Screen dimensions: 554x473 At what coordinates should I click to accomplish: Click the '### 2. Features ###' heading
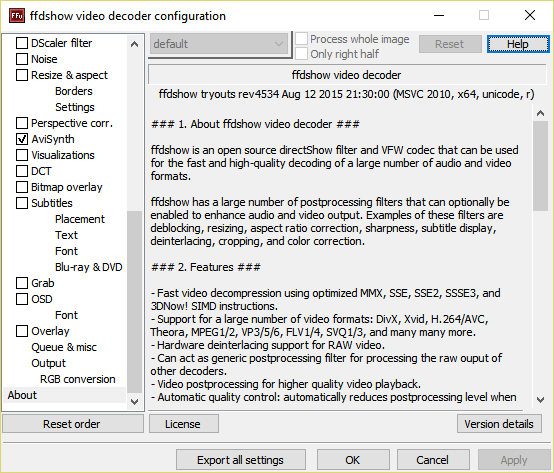pos(206,267)
